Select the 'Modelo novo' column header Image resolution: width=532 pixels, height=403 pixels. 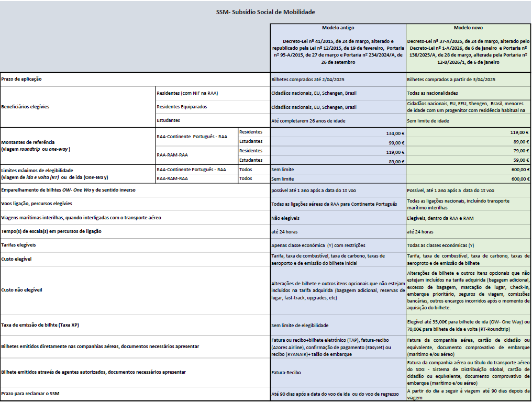click(468, 27)
